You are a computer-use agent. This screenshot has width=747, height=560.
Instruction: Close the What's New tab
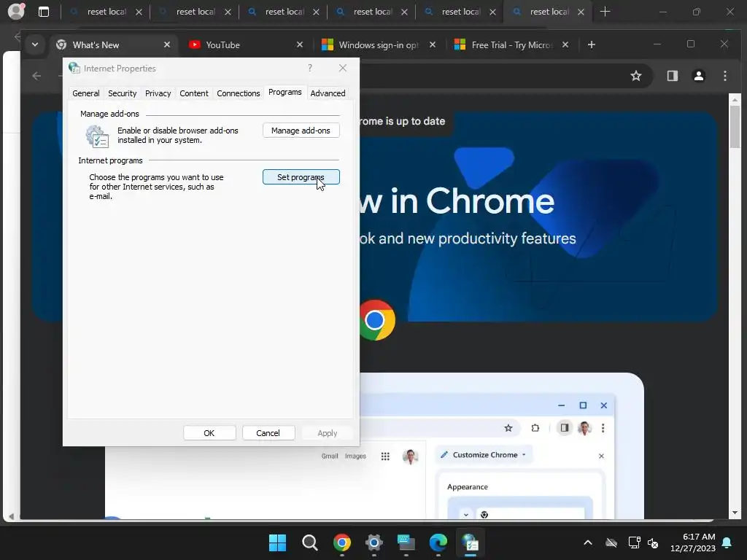tap(167, 44)
